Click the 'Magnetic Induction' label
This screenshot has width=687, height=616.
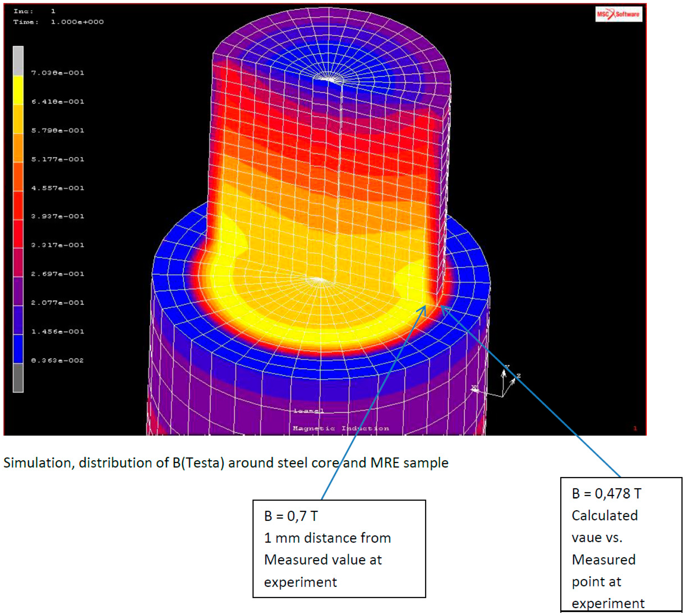[341, 428]
